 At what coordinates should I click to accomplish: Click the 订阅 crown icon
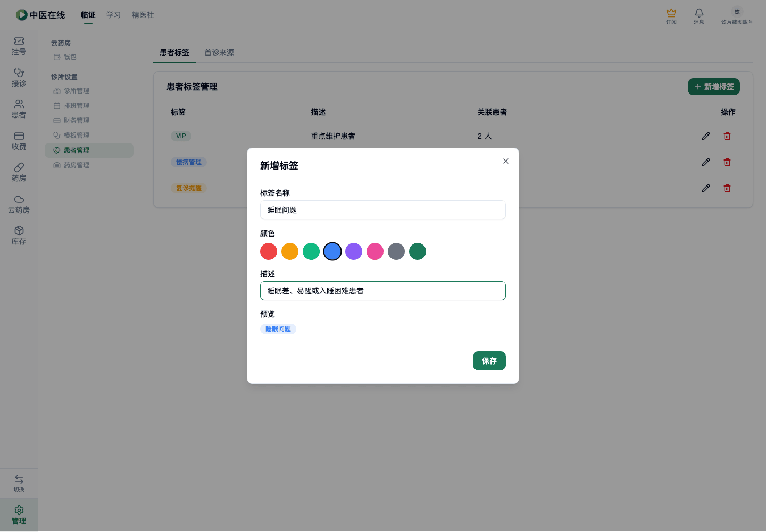click(671, 16)
